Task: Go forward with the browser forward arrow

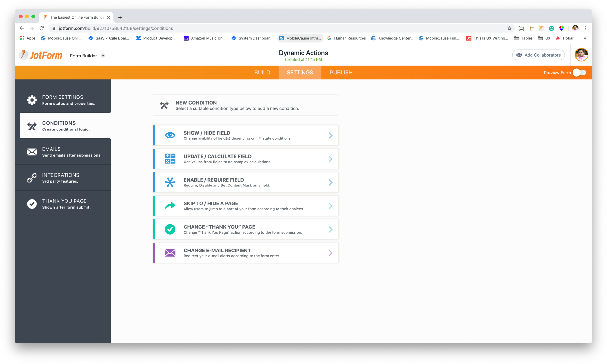Action: (x=32, y=28)
